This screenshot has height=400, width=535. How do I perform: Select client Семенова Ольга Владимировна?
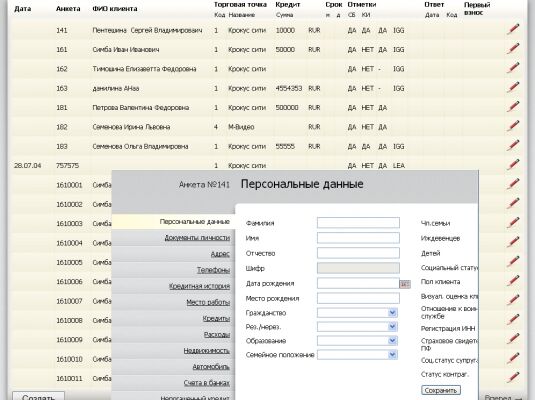coord(140,146)
